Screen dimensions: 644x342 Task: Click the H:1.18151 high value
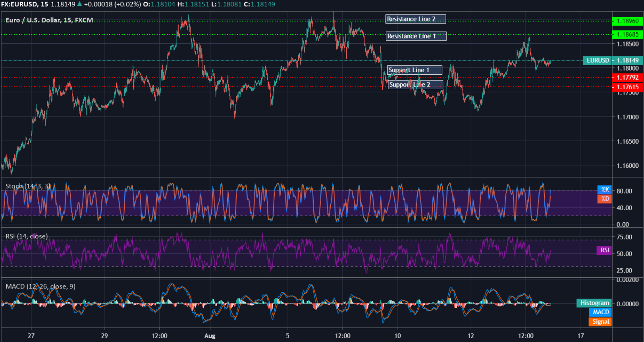[193, 4]
